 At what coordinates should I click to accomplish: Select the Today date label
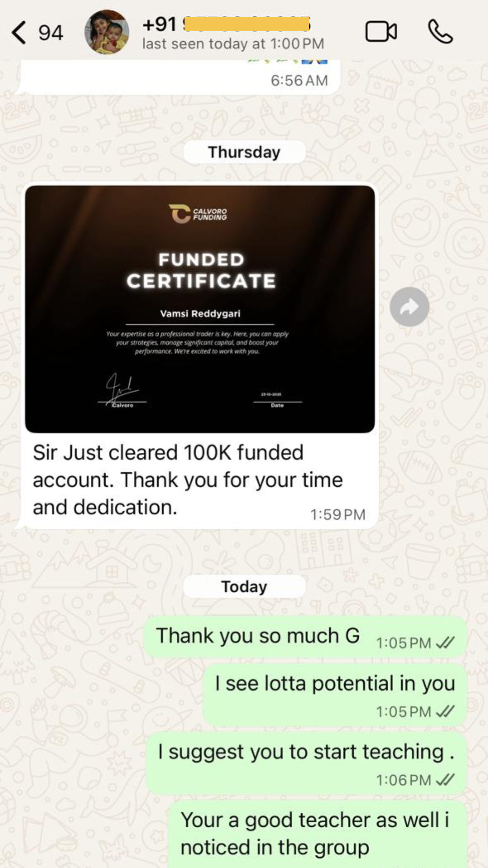pos(244,586)
